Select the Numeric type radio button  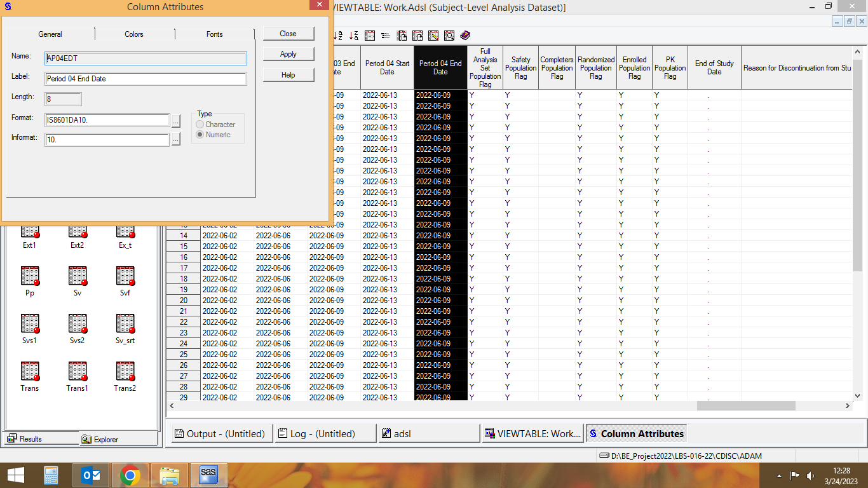201,135
